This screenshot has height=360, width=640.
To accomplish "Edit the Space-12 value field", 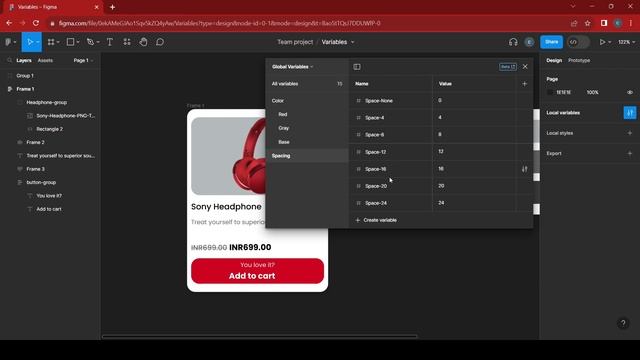I will click(x=473, y=151).
